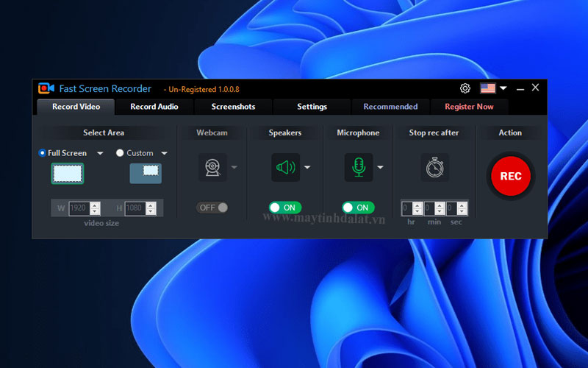Viewport: 588px width, 368px height.
Task: Open the microphone device dropdown arrow
Action: click(381, 168)
